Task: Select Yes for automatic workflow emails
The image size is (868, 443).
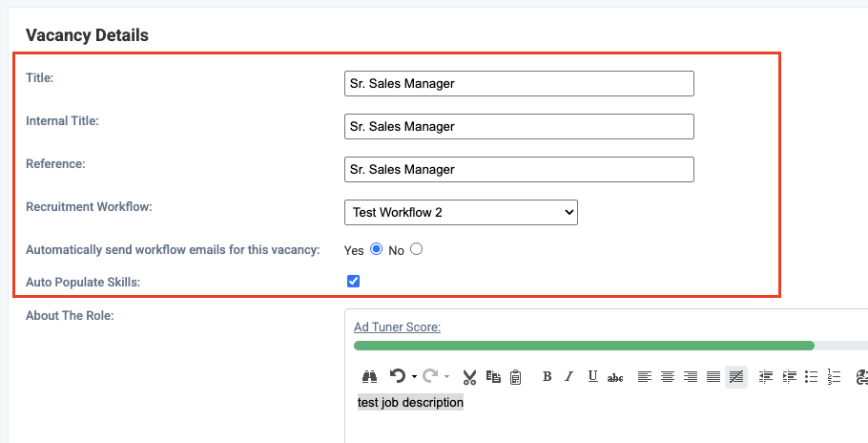Action: point(376,249)
